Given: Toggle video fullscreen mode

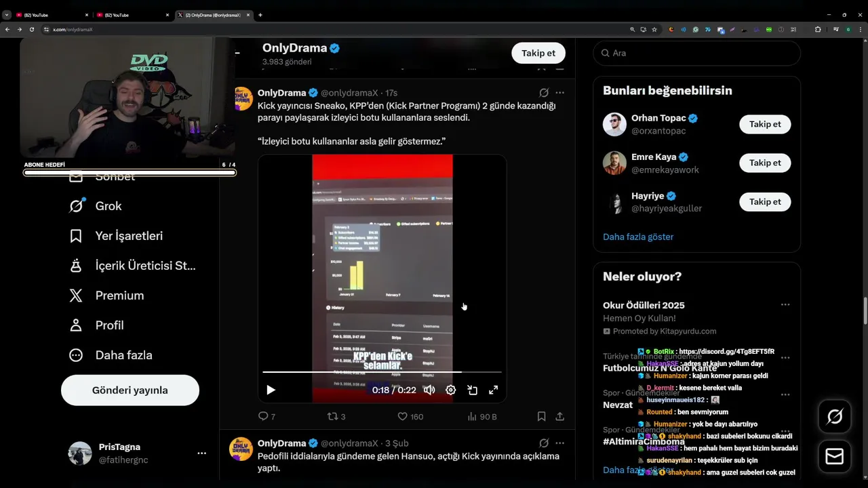Looking at the screenshot, I should click(494, 390).
